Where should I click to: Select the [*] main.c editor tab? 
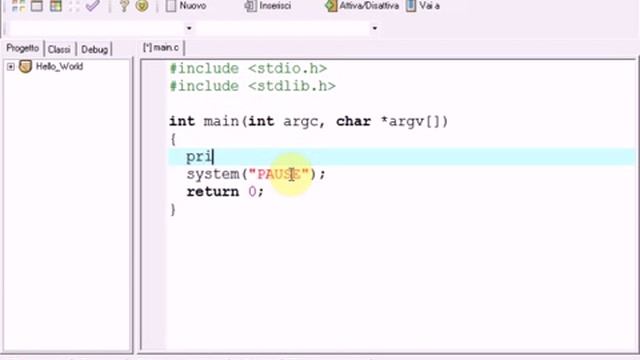tap(161, 48)
